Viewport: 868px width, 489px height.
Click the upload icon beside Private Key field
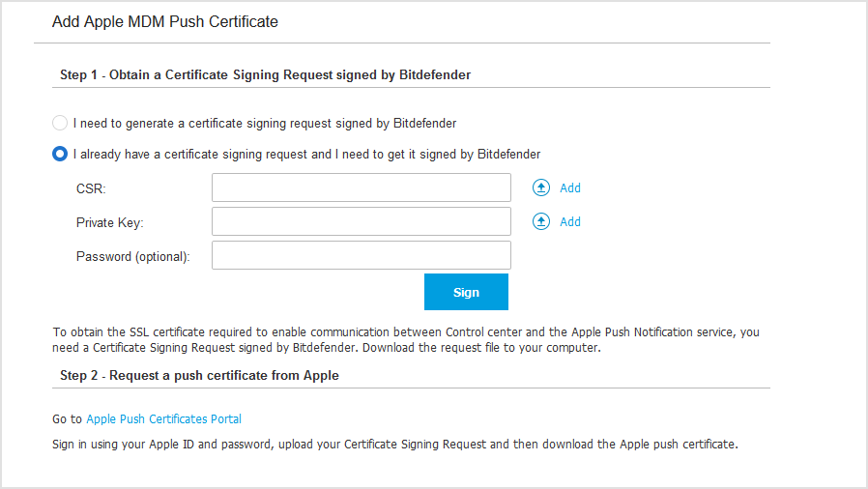click(541, 221)
